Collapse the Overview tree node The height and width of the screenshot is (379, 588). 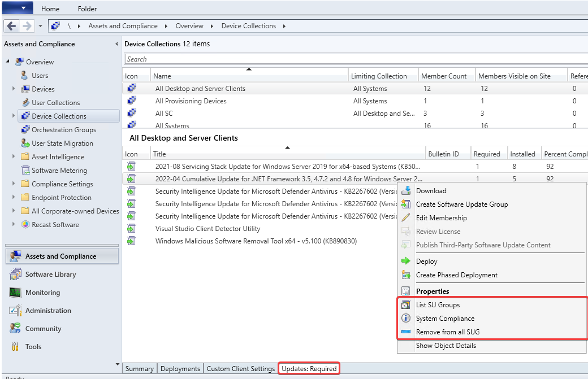8,61
